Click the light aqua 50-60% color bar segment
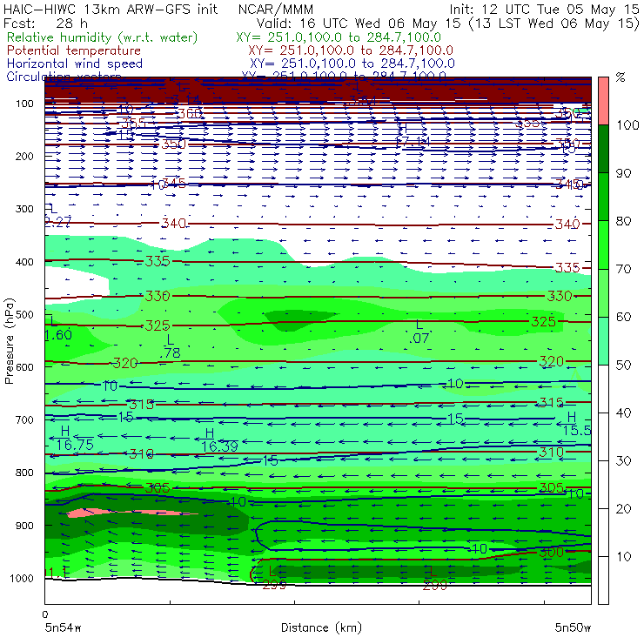Screen dimensions: 644x644 click(603, 341)
